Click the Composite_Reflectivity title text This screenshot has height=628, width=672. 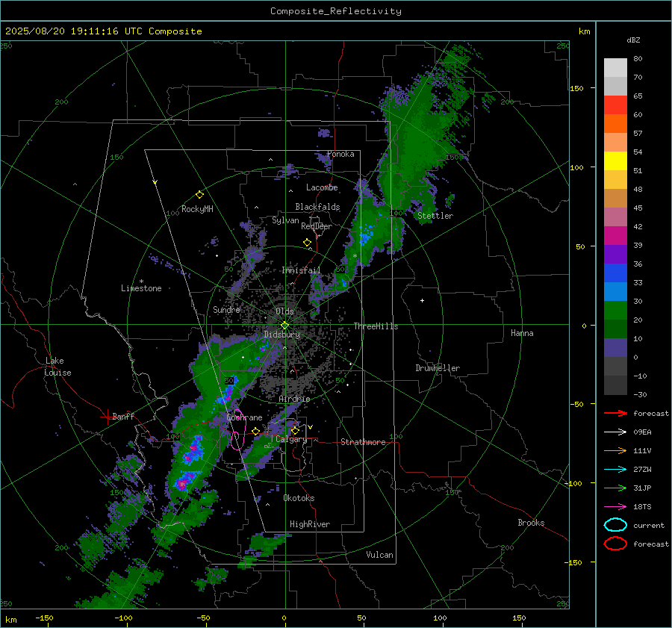click(336, 11)
